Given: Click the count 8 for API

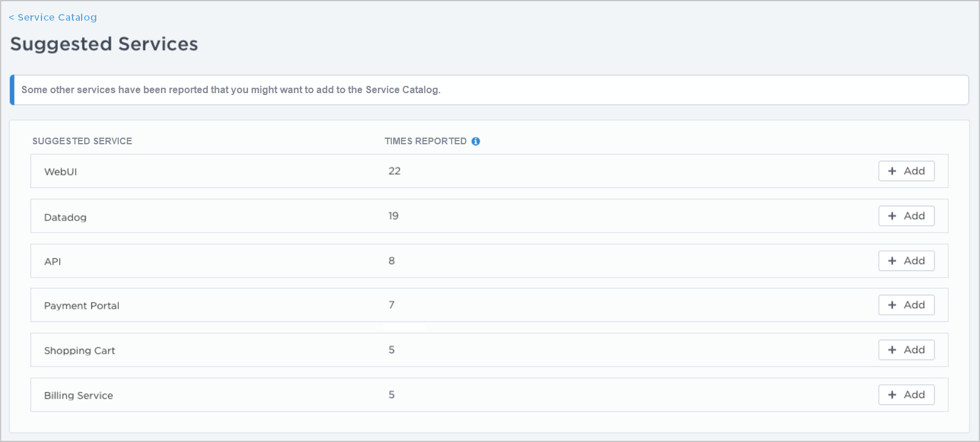Looking at the screenshot, I should click(x=391, y=261).
